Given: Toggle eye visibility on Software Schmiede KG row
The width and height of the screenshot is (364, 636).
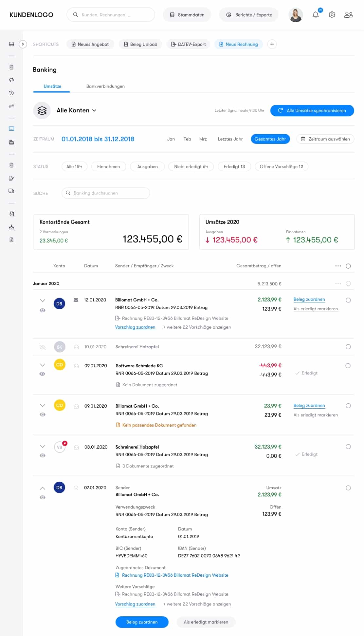Looking at the screenshot, I should 42,374.
